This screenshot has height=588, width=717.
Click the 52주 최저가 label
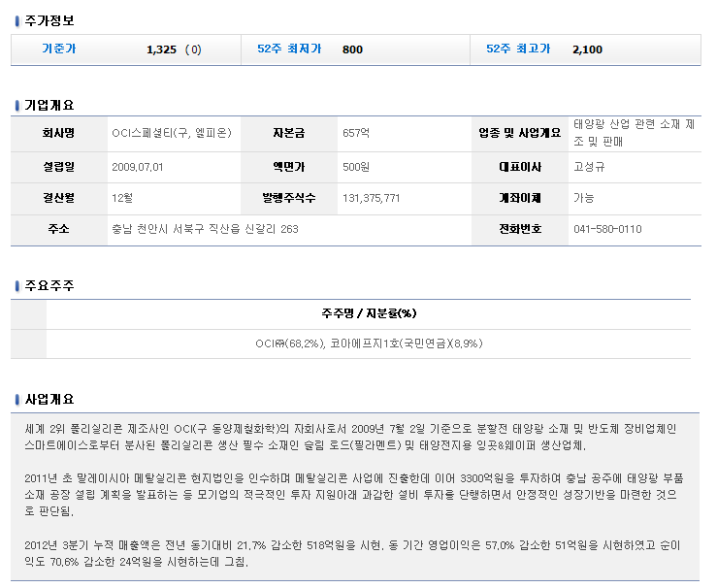point(289,49)
